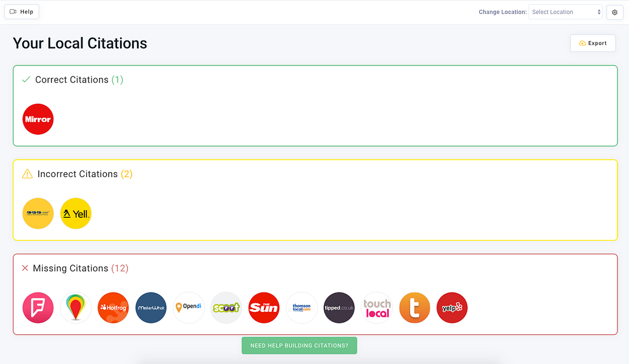Select the Foursquare missing citation icon

point(38,308)
